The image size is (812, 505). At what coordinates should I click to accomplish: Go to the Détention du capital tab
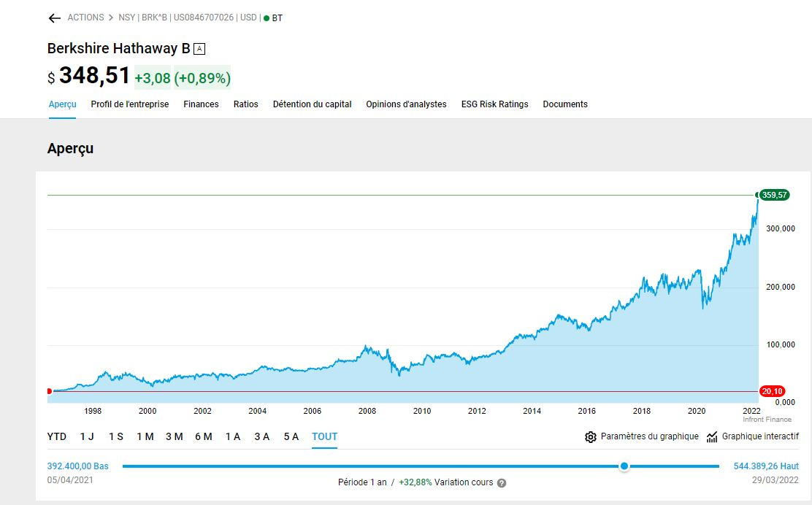tap(313, 104)
